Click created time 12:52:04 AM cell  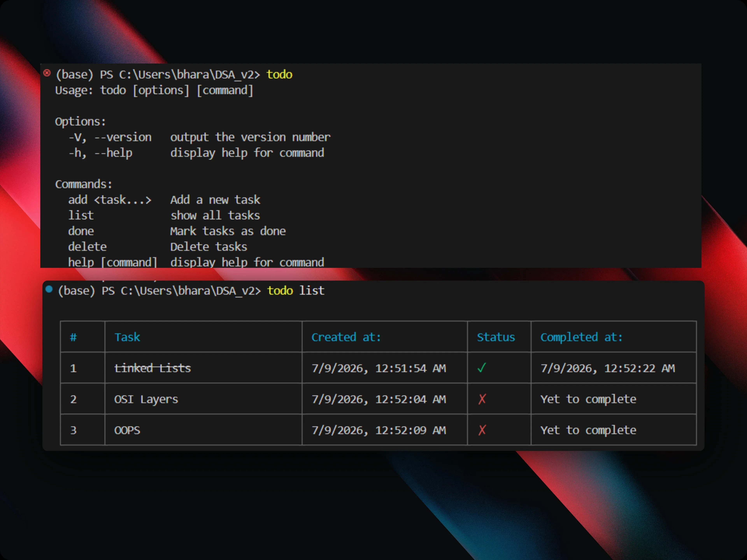pos(385,399)
